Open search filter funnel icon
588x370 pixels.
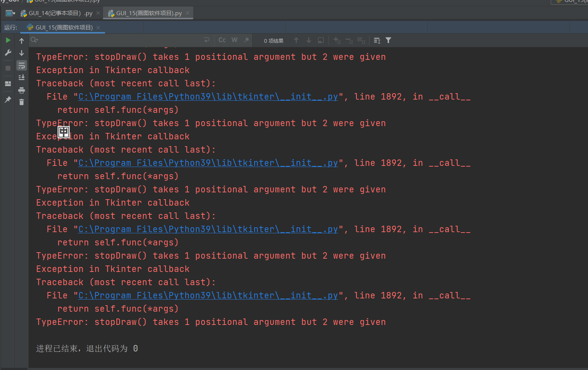(388, 40)
